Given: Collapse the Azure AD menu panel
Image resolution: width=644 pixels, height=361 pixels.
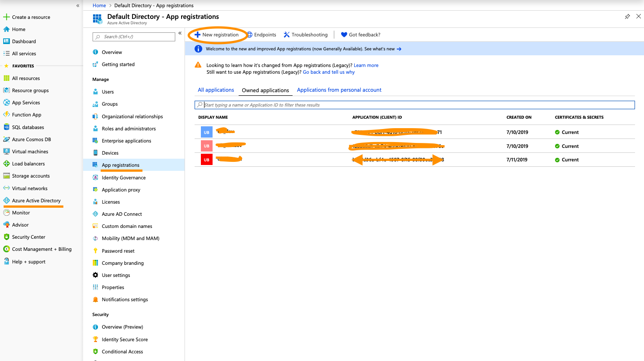Looking at the screenshot, I should coord(180,33).
